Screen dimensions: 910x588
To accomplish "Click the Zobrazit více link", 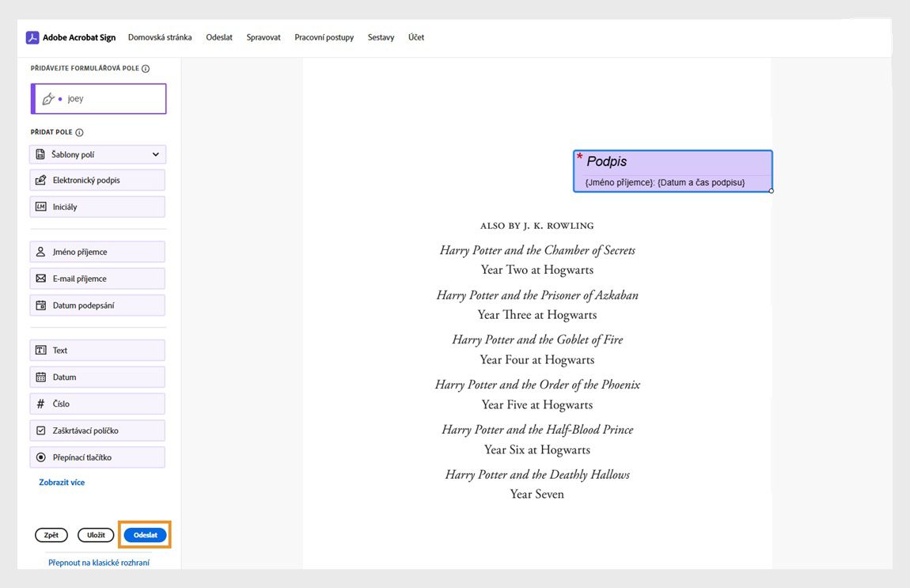I will 62,483.
